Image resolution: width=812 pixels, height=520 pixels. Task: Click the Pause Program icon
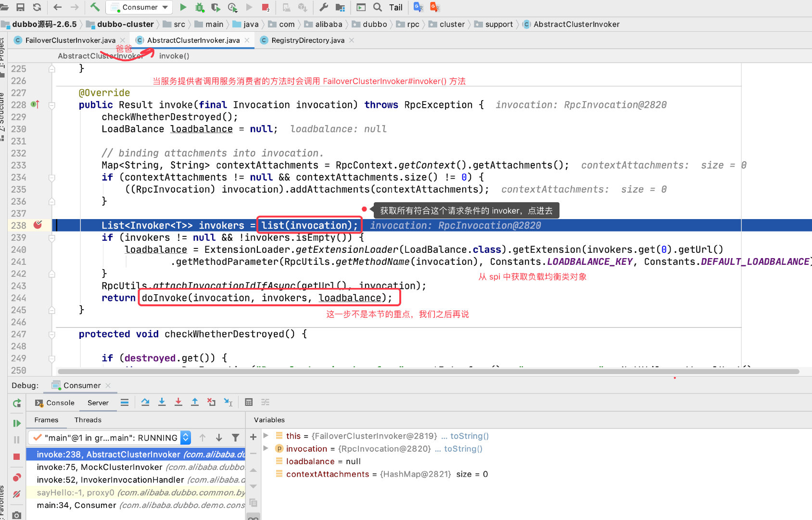(17, 440)
